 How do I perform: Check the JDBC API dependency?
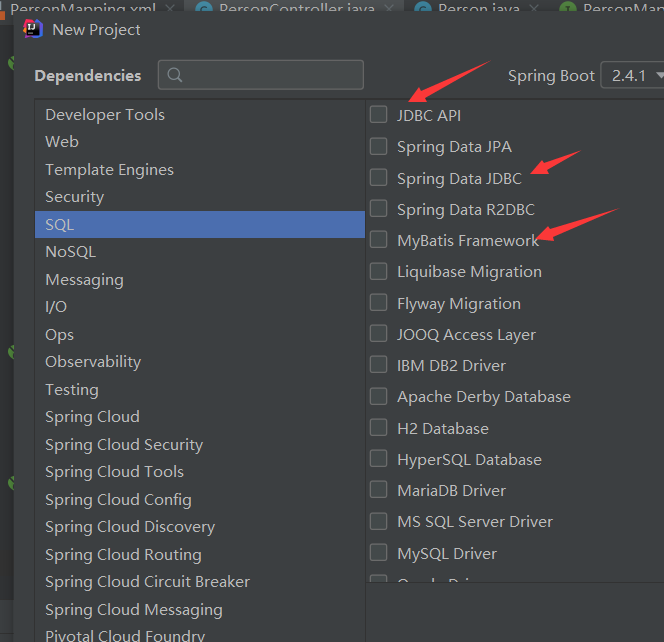coord(378,115)
